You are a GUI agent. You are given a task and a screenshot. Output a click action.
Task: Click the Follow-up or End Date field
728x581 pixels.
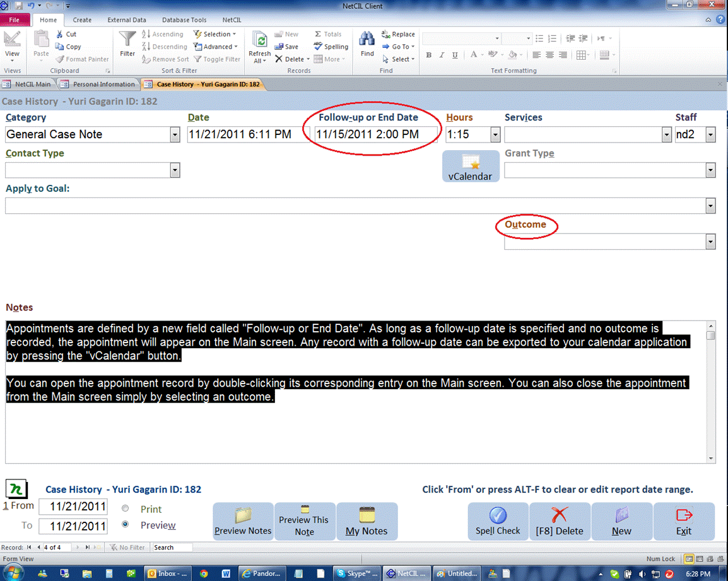(x=375, y=134)
